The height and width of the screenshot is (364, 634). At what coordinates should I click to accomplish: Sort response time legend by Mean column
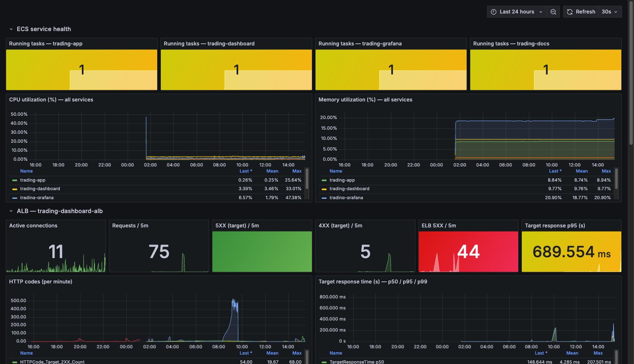[x=572, y=353]
